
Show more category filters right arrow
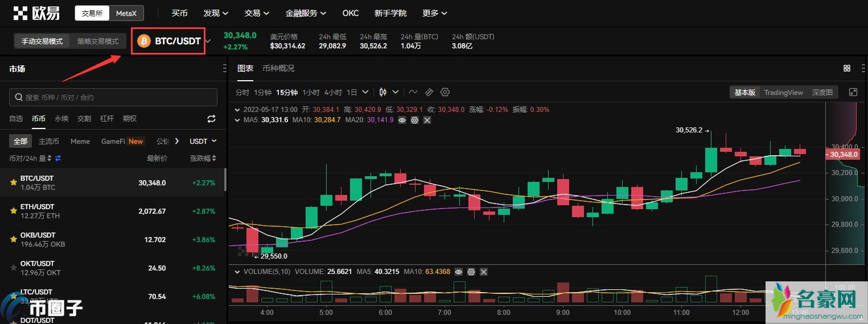click(x=177, y=141)
